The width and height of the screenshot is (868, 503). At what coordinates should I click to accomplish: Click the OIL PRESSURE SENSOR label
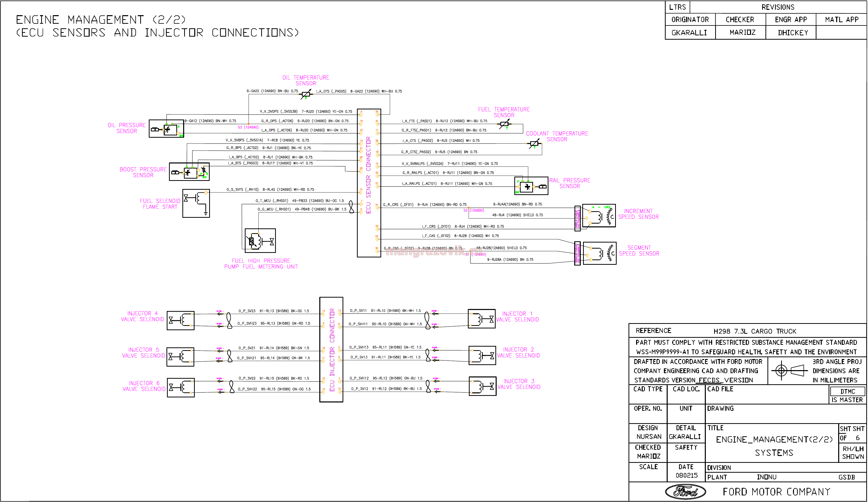[127, 128]
